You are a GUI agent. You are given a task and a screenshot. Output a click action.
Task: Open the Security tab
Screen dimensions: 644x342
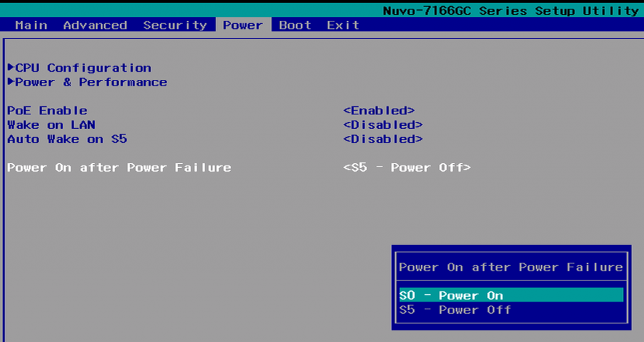point(175,25)
